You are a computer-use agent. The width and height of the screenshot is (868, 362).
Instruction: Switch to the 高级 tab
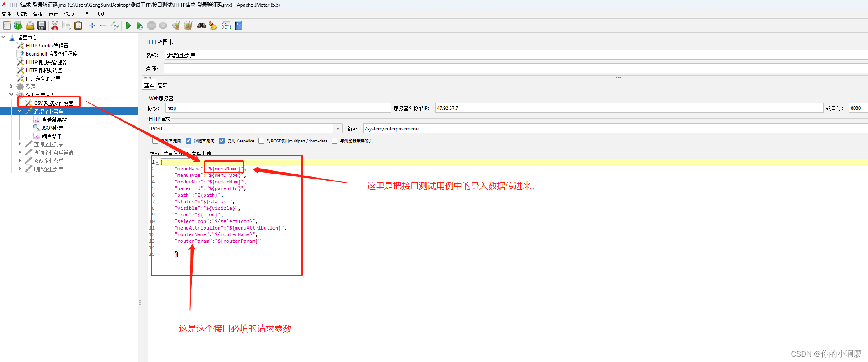(163, 85)
